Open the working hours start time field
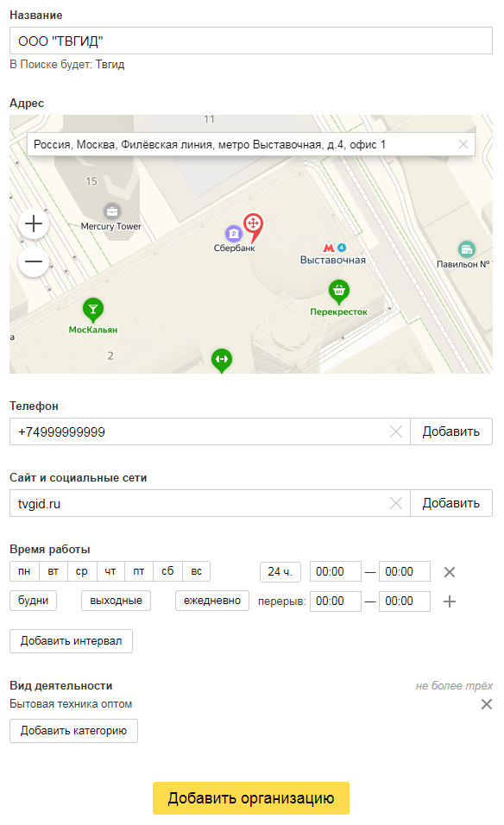This screenshot has width=504, height=825. click(336, 572)
